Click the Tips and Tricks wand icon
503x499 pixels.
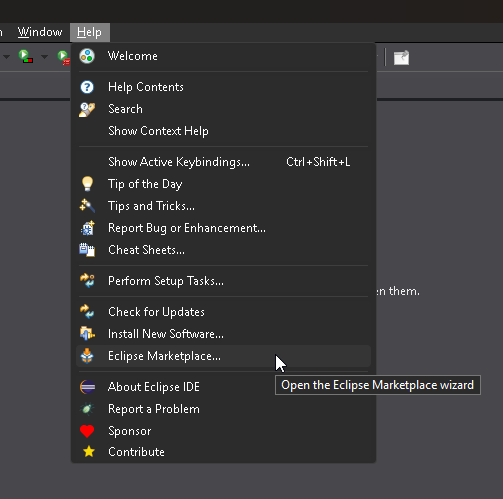pos(87,206)
